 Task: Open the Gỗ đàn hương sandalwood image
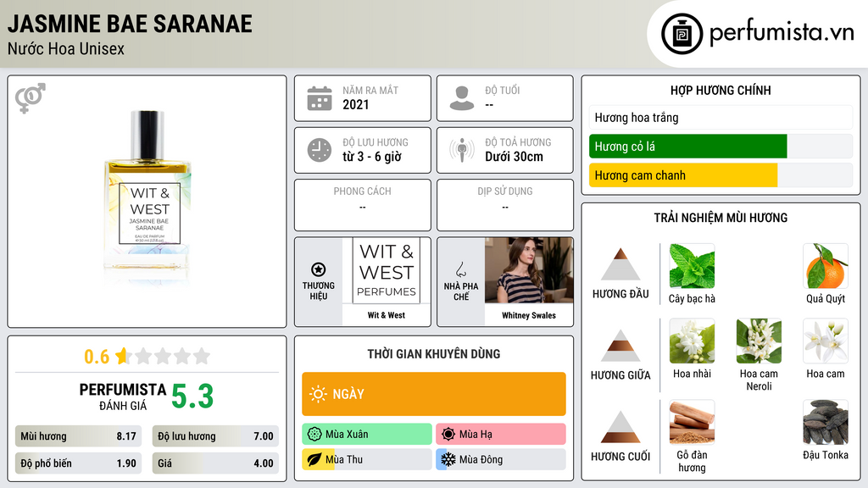click(692, 422)
